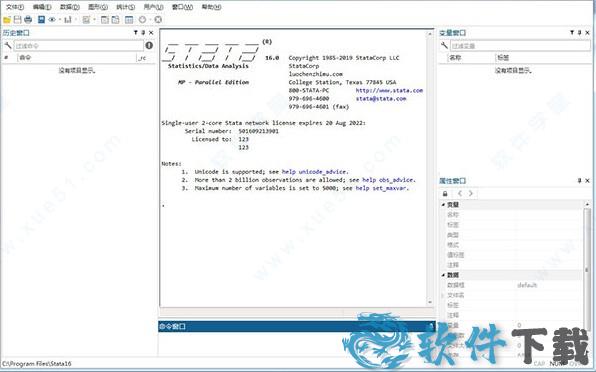Screen dimensions: 596x372
Task: Toggle auto-hide pin of 历史窗口
Action: pyautogui.click(x=143, y=33)
